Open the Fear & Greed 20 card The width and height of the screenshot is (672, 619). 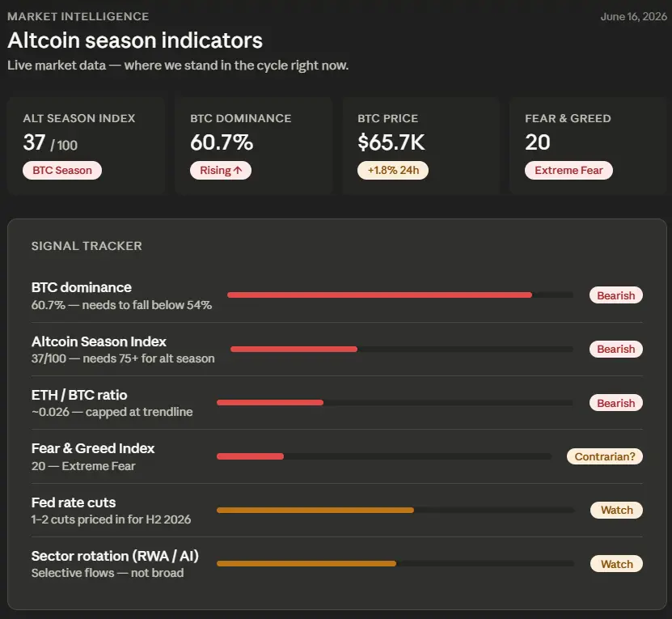click(x=590, y=146)
